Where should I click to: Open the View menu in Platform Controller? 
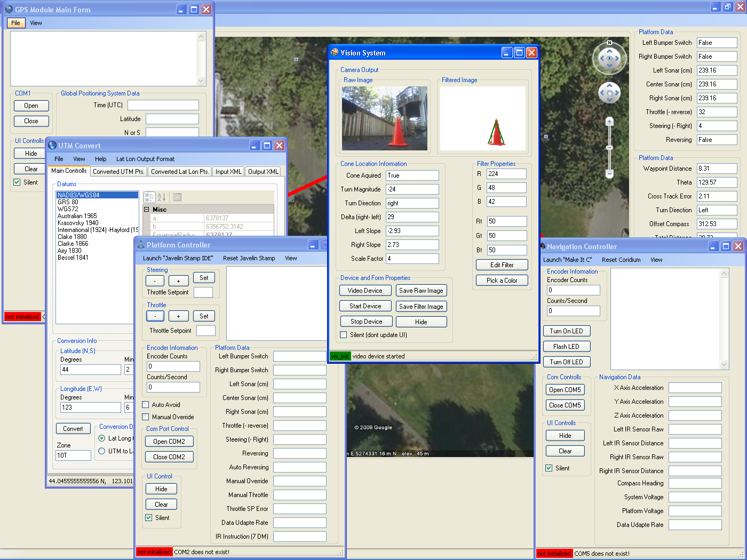pos(291,258)
